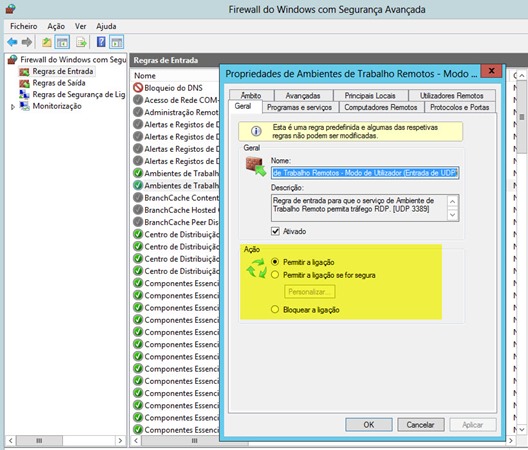
Task: Click the grey icon for Administração Remota
Action: 138,112
